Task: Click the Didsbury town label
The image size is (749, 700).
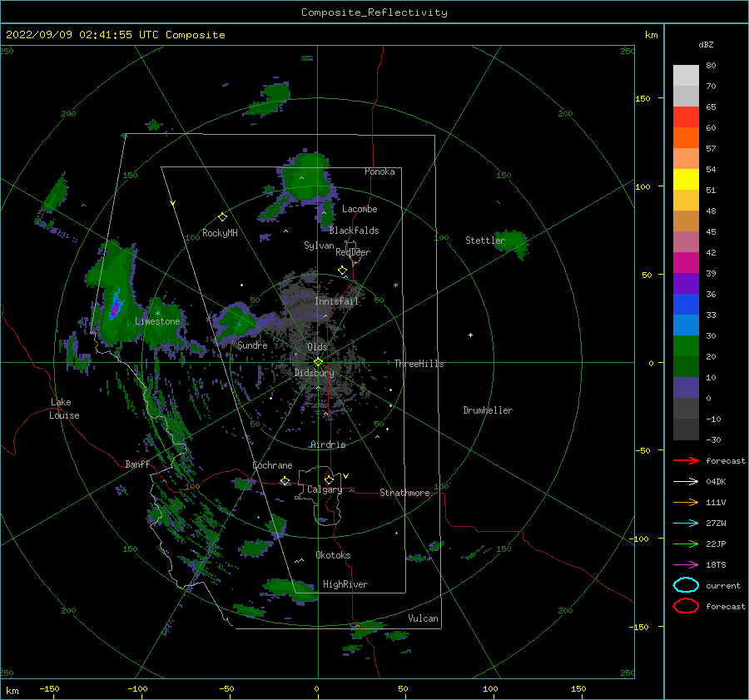Action: [314, 373]
